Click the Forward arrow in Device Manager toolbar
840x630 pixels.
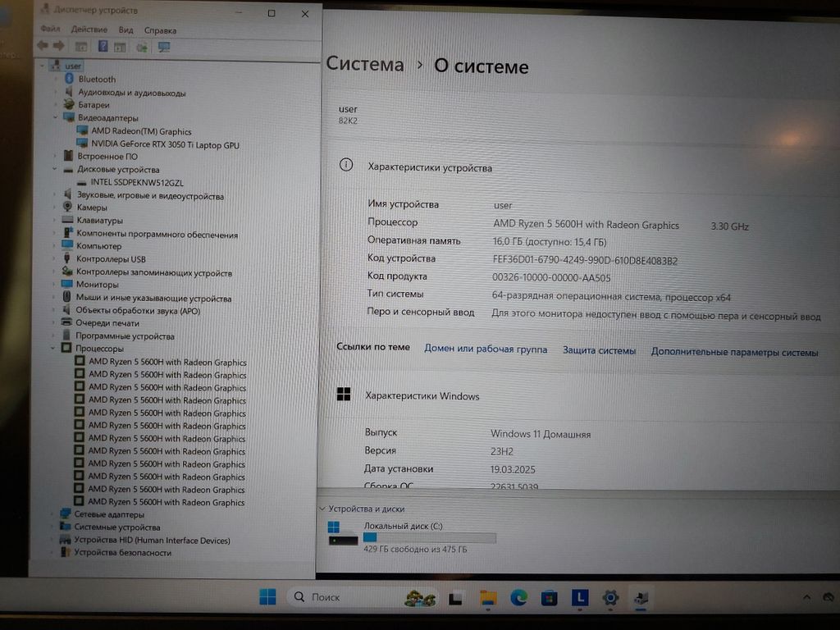click(58, 46)
